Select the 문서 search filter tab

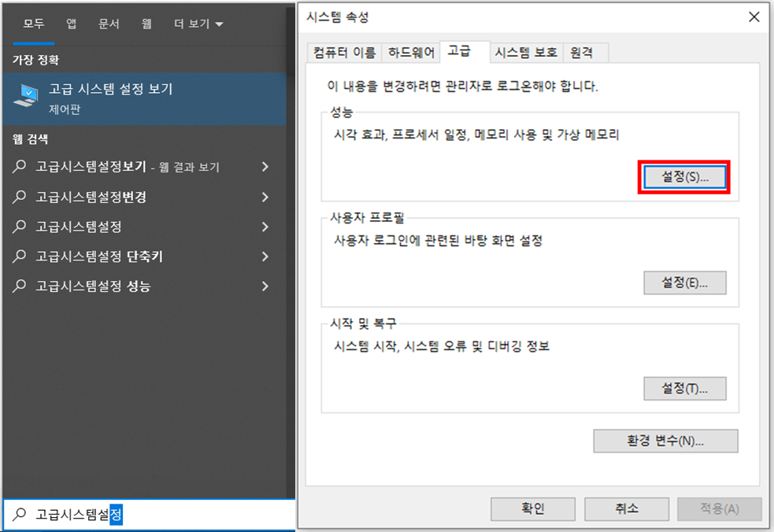coord(109,24)
